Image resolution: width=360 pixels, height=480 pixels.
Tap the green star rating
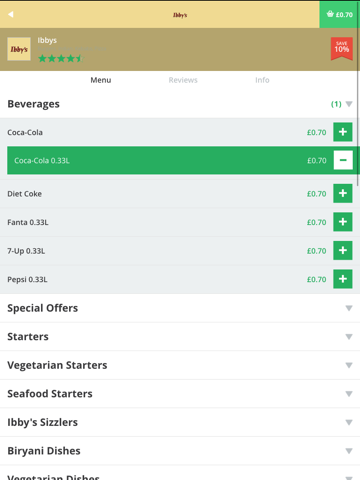pos(60,59)
